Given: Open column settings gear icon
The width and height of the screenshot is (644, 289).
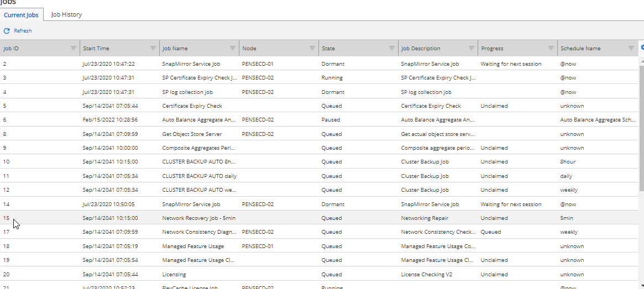Looking at the screenshot, I should pos(642,48).
